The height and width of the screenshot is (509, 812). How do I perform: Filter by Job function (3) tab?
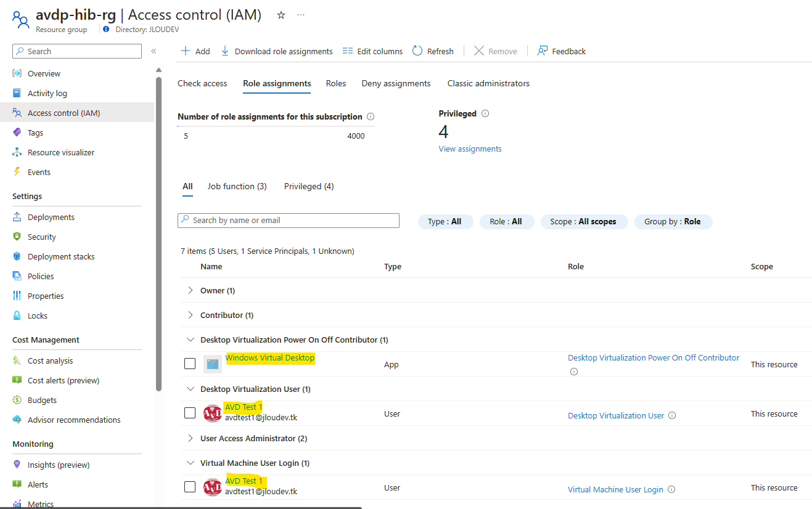pyautogui.click(x=237, y=186)
